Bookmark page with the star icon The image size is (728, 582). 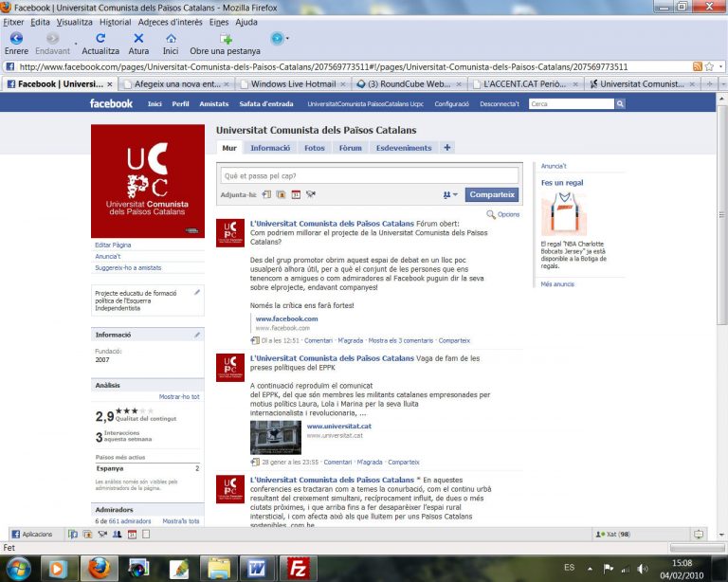(709, 66)
